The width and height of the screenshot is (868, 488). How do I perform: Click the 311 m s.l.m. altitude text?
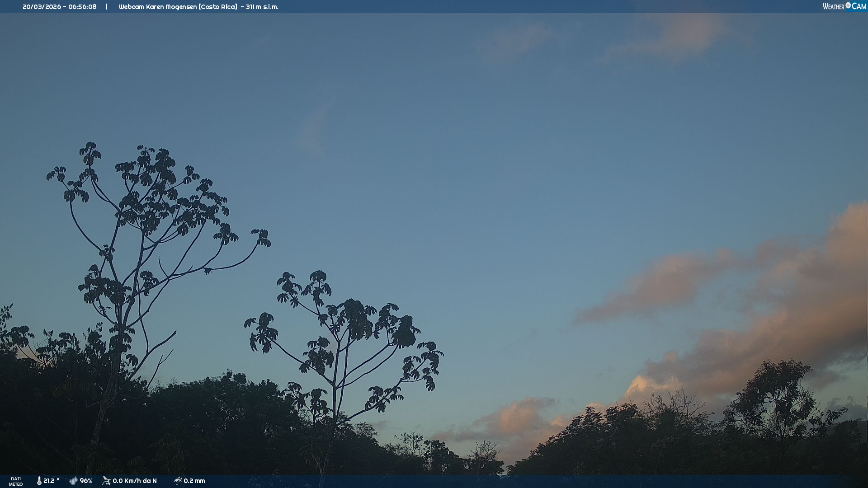(x=262, y=7)
